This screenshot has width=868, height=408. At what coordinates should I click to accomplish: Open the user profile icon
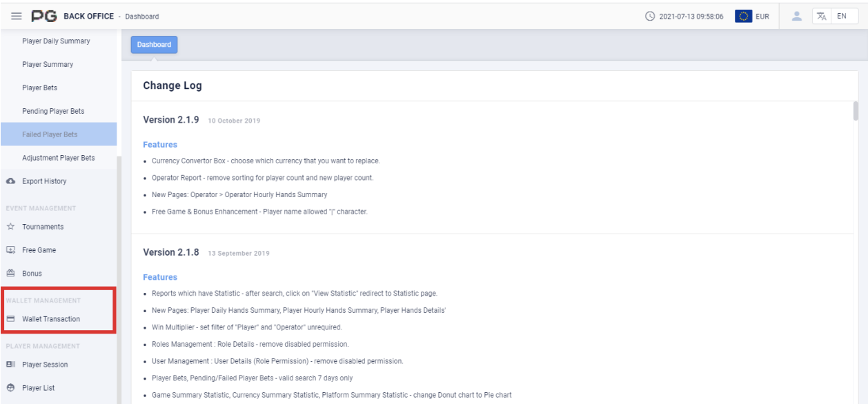pyautogui.click(x=797, y=16)
